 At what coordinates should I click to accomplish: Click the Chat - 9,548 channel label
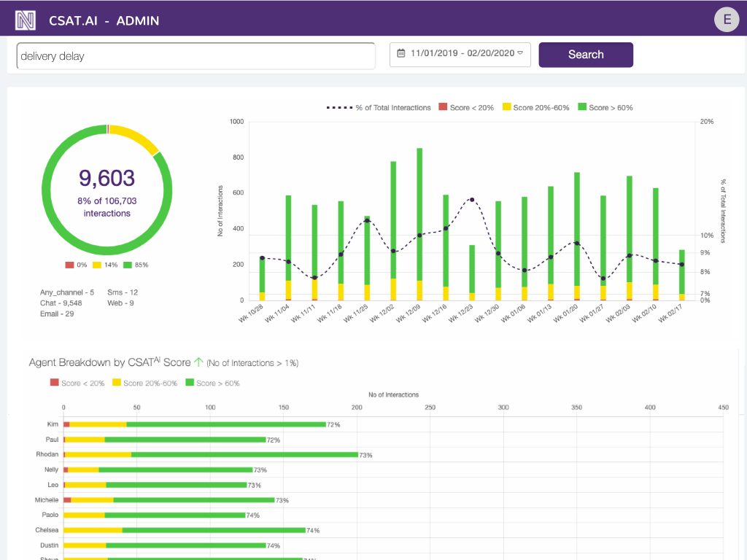coord(61,303)
